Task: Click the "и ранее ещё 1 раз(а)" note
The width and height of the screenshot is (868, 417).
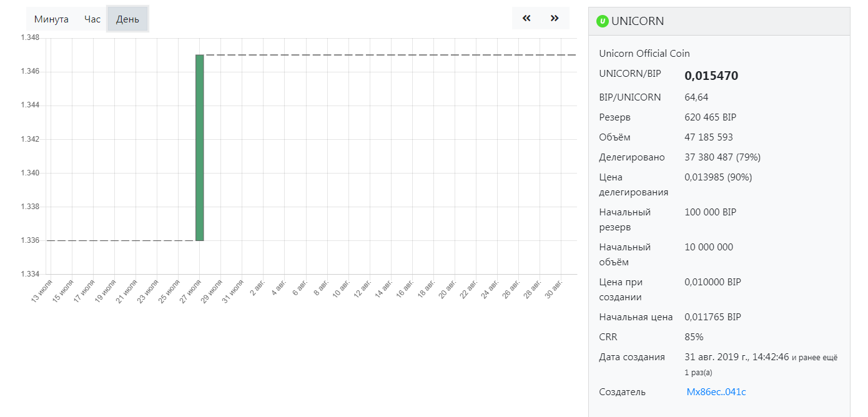Action: click(761, 365)
